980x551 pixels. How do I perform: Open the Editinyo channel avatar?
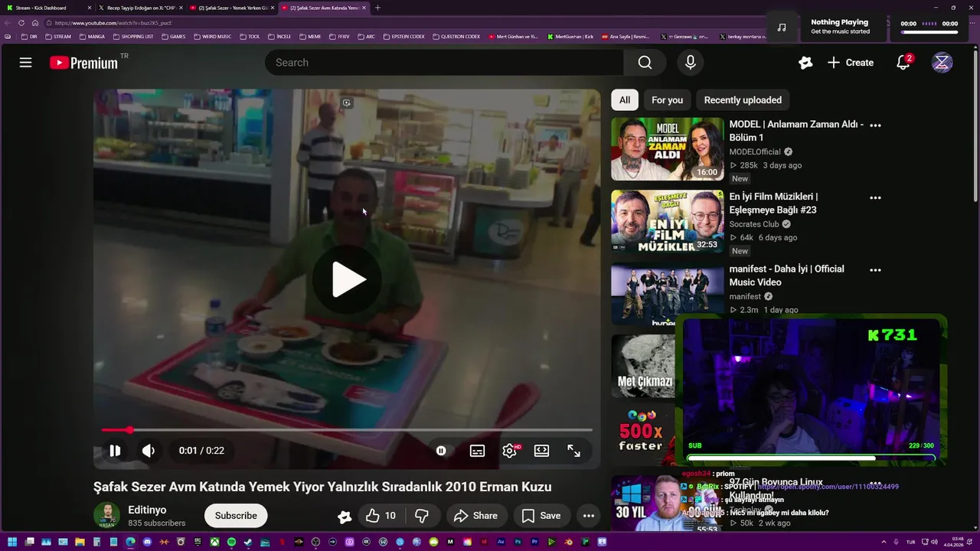tap(106, 516)
